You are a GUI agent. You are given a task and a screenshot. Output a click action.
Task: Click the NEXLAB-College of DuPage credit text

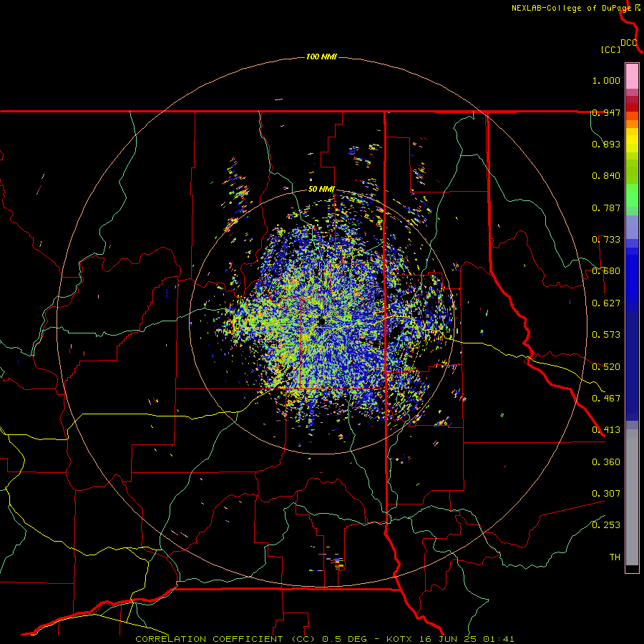[571, 8]
